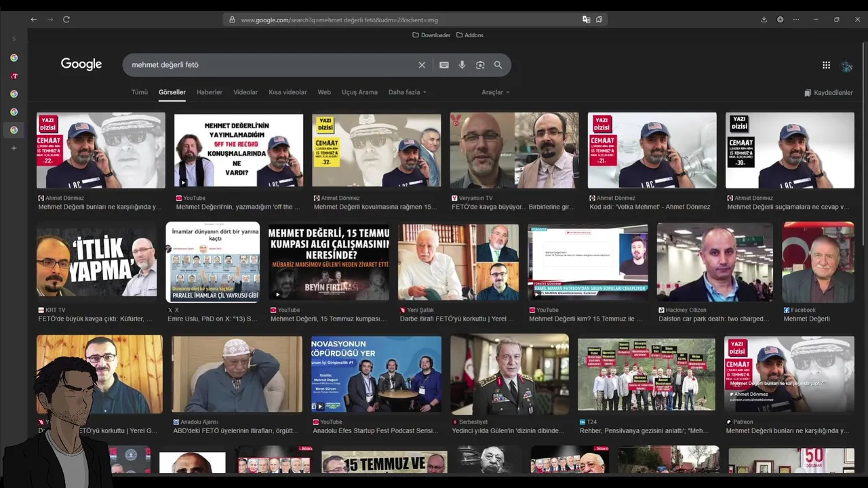Open the '15 TEMMUZ VE' bottom row thumbnail

pos(384,462)
